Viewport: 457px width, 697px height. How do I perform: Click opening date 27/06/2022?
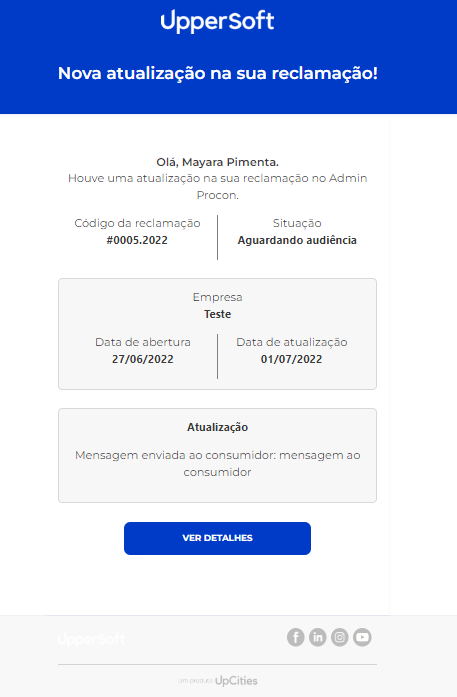(143, 359)
